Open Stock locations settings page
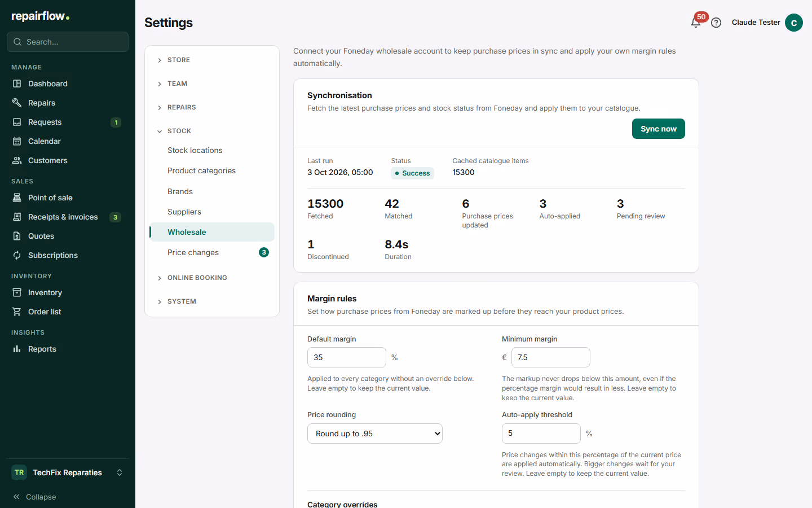The width and height of the screenshot is (812, 508). [x=212, y=150]
